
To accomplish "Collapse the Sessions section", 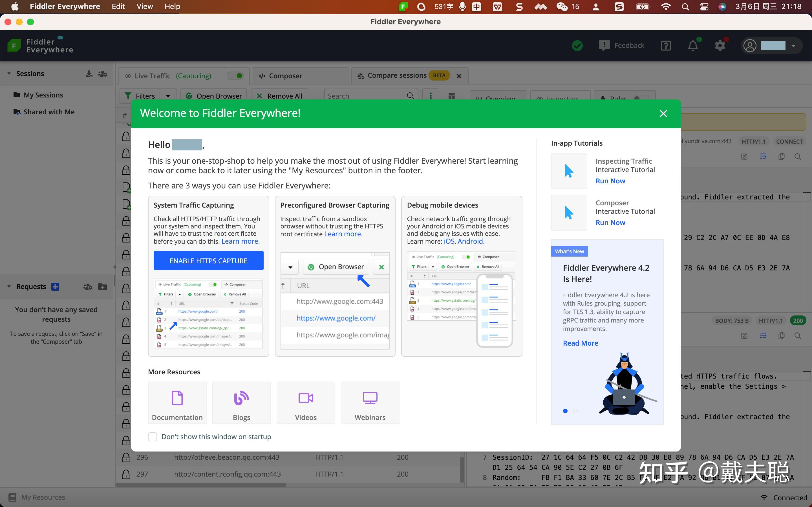I will (9, 74).
